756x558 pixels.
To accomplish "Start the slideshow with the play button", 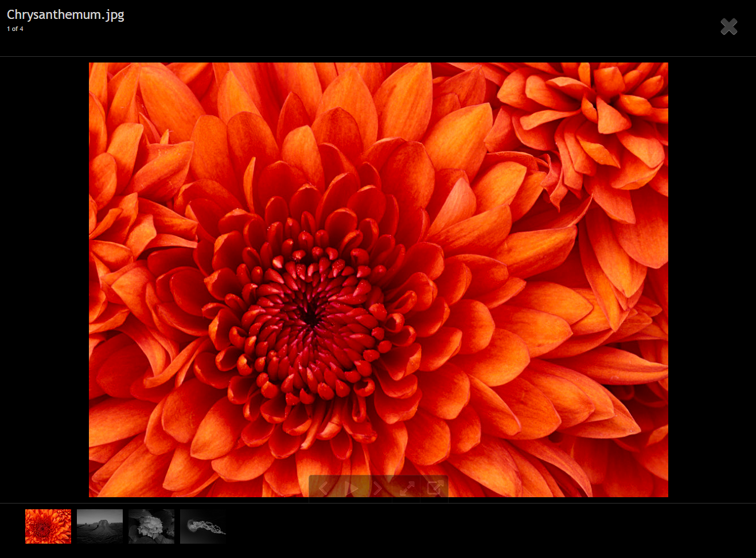I will [x=351, y=488].
